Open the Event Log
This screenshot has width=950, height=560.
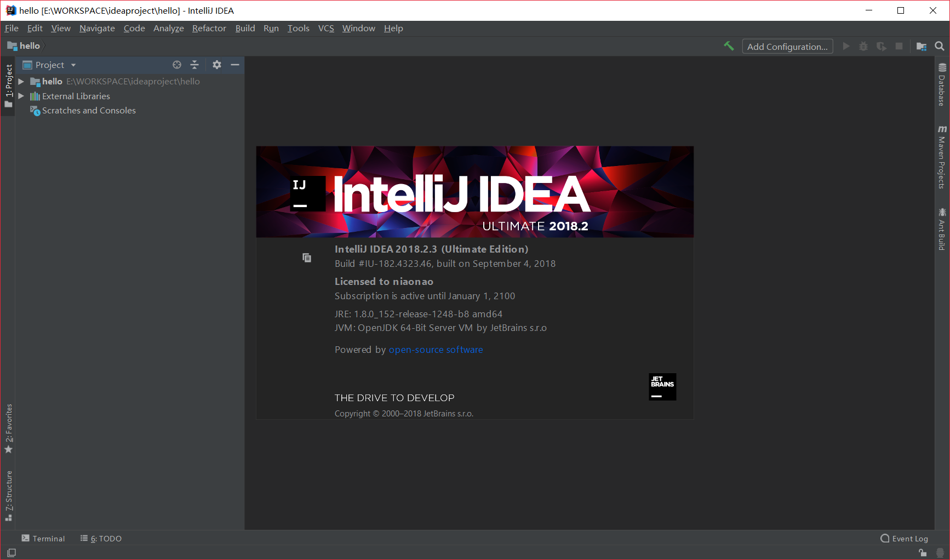pos(904,539)
